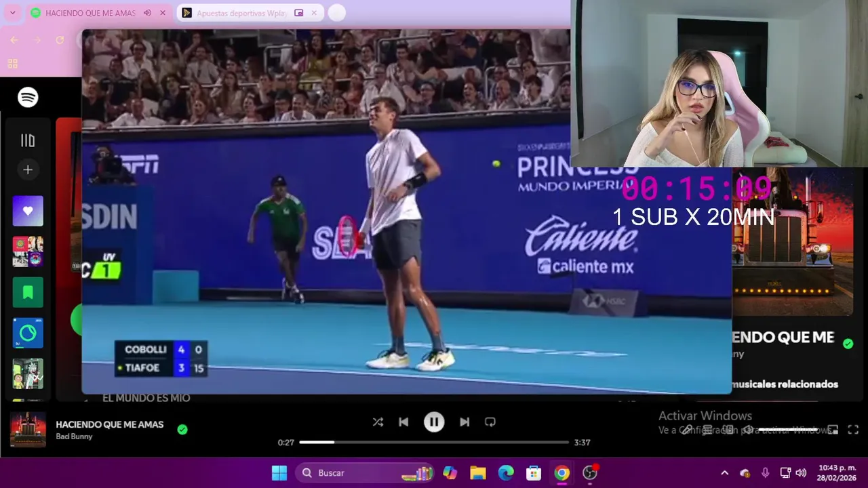The height and width of the screenshot is (488, 868).
Task: Open the Windows Start menu
Action: pos(279,473)
